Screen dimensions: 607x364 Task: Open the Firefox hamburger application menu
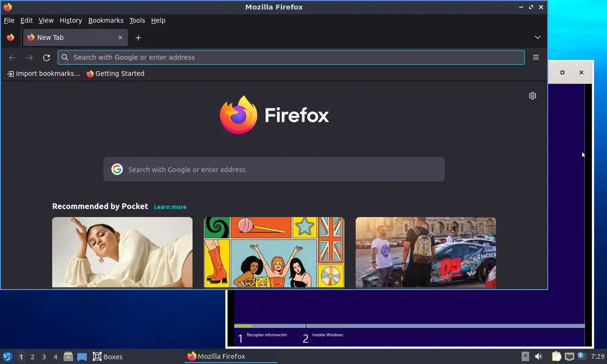click(x=536, y=57)
